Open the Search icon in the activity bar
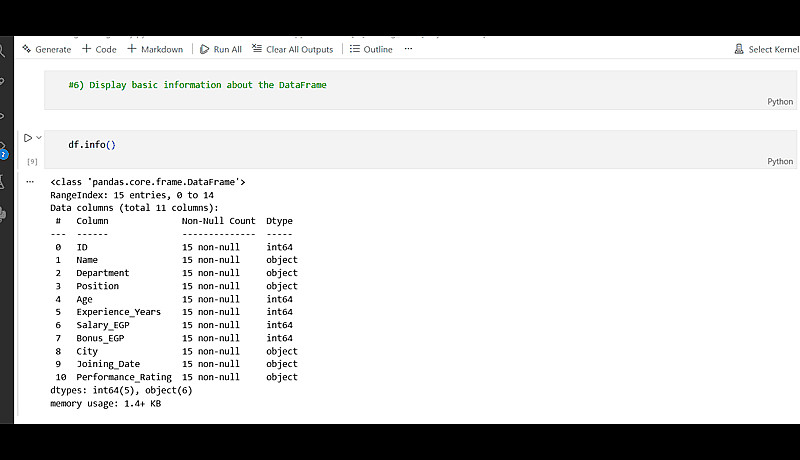Viewport: 800px width, 460px height. [x=2, y=50]
